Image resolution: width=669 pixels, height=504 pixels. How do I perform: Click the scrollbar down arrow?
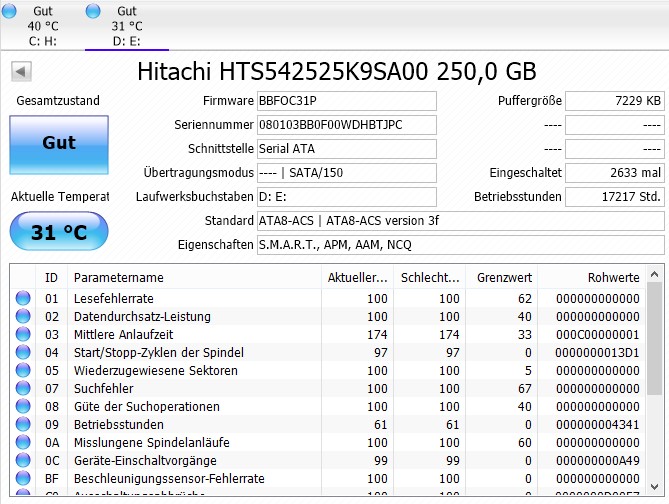point(655,487)
